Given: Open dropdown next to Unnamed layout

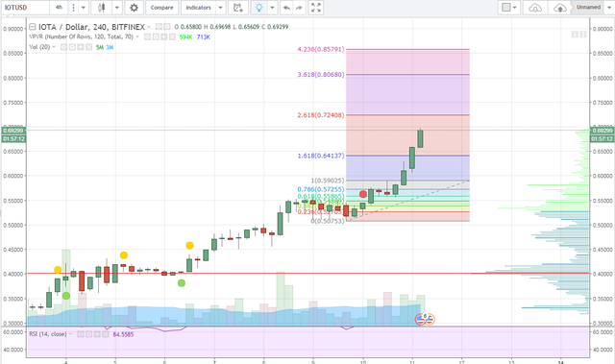Looking at the screenshot, I should 609,8.
